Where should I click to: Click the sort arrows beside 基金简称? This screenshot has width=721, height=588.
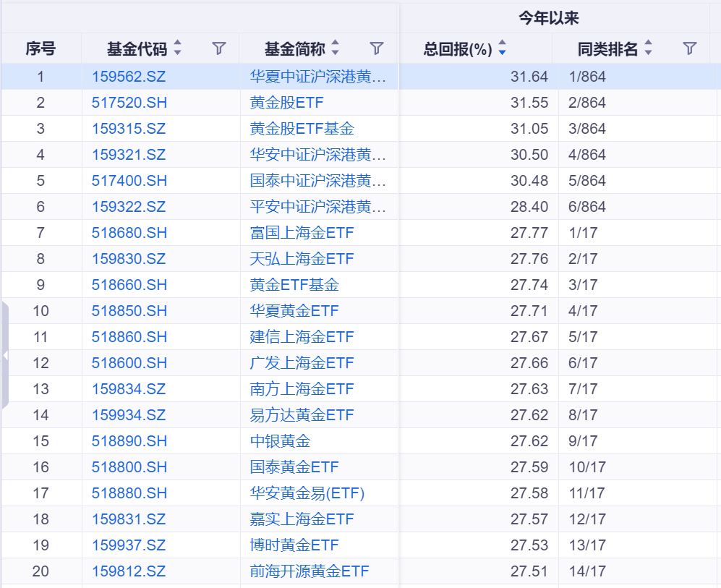pyautogui.click(x=336, y=48)
